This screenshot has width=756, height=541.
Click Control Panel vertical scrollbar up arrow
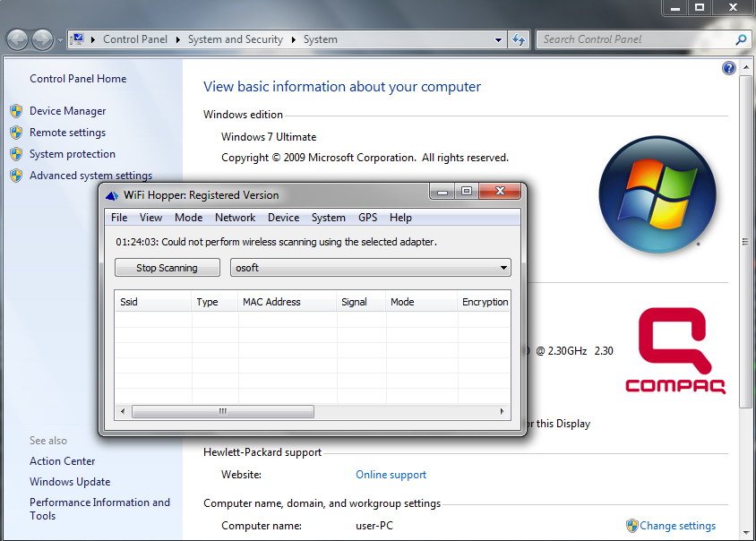(746, 67)
